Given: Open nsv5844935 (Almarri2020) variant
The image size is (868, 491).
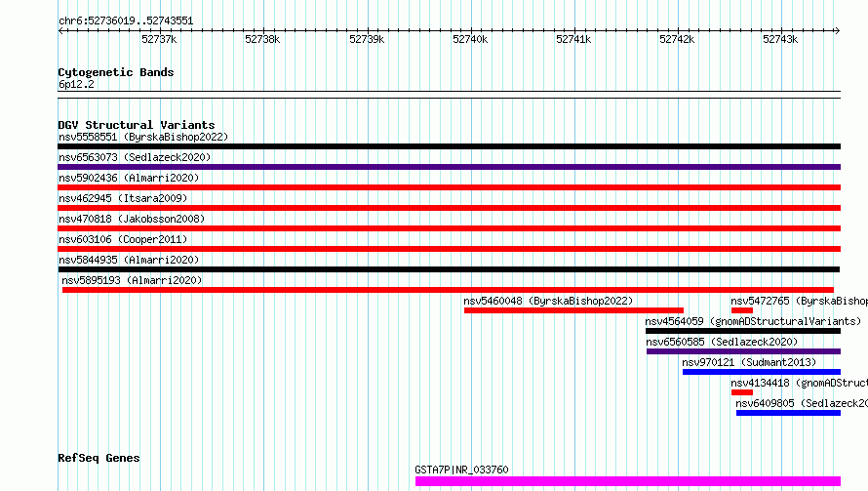Looking at the screenshot, I should pyautogui.click(x=129, y=260).
